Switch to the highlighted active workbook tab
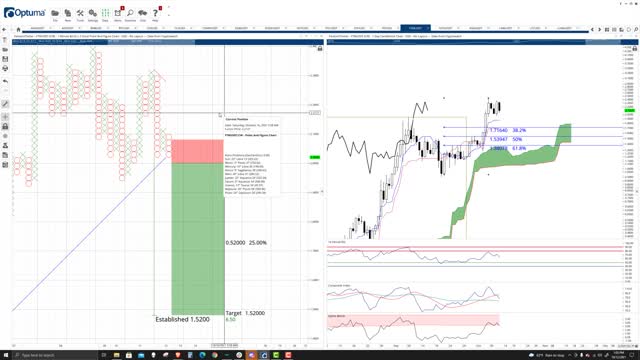 416,28
